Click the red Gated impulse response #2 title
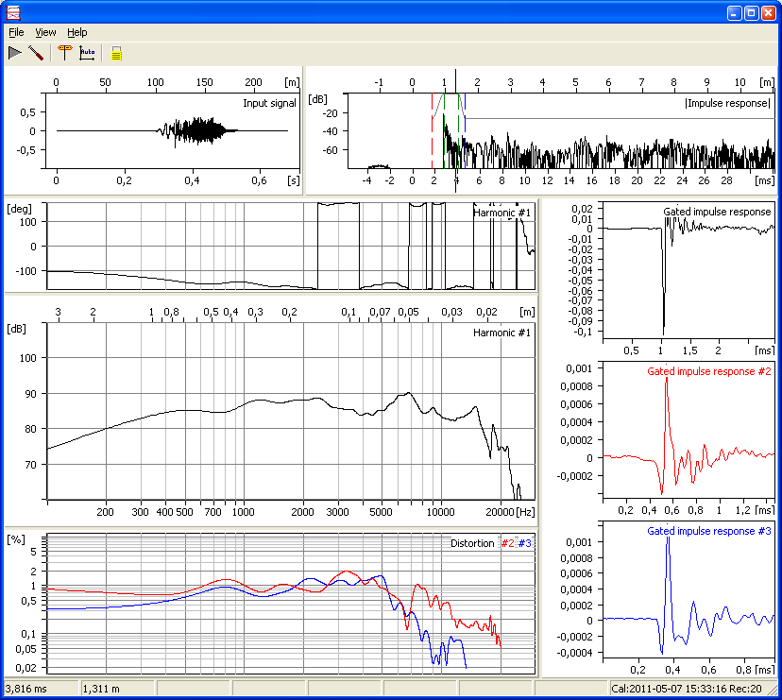This screenshot has width=782, height=700. [x=708, y=371]
